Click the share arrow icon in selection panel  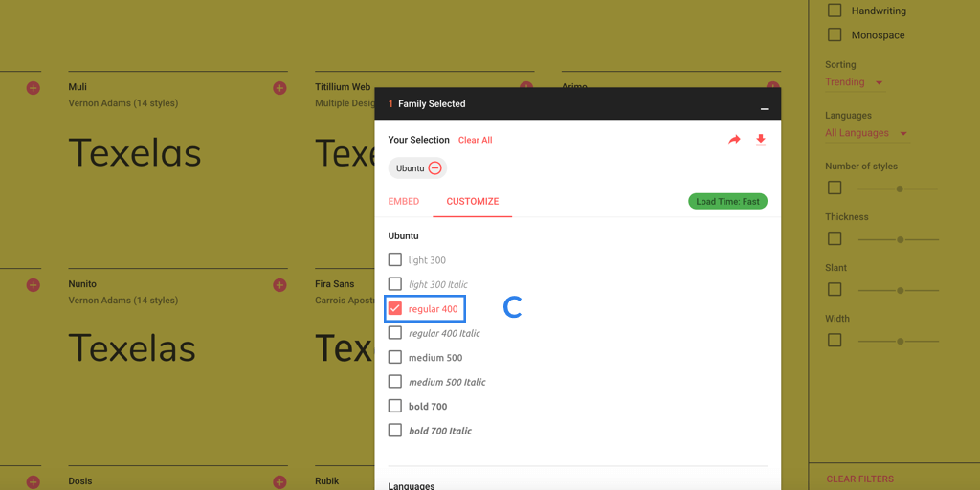click(x=734, y=140)
